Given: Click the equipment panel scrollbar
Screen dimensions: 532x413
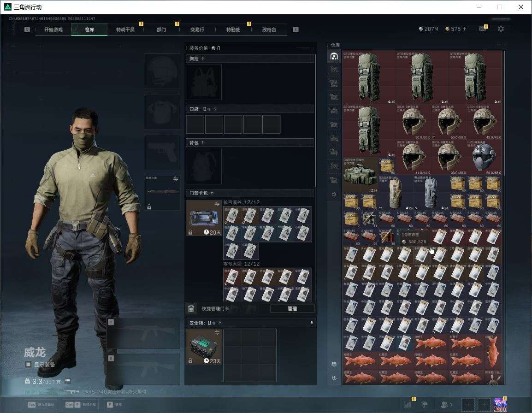Looking at the screenshot, I should tap(315, 120).
